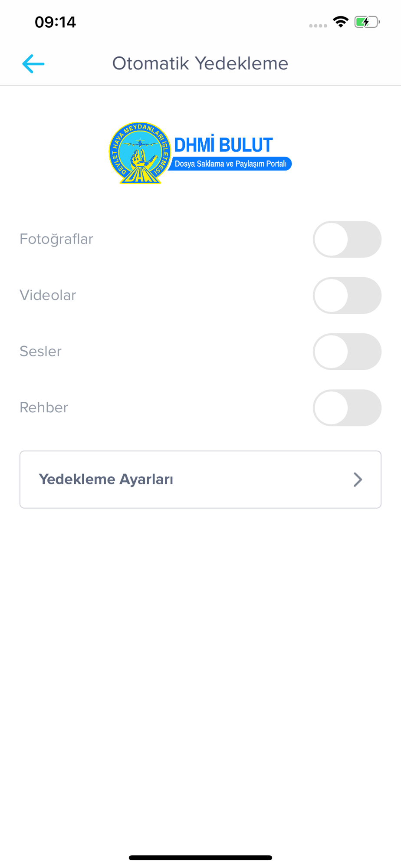Screen dimensions: 401x868
Task: Expand Yedekleme Ayarları via chevron arrow
Action: pos(358,480)
